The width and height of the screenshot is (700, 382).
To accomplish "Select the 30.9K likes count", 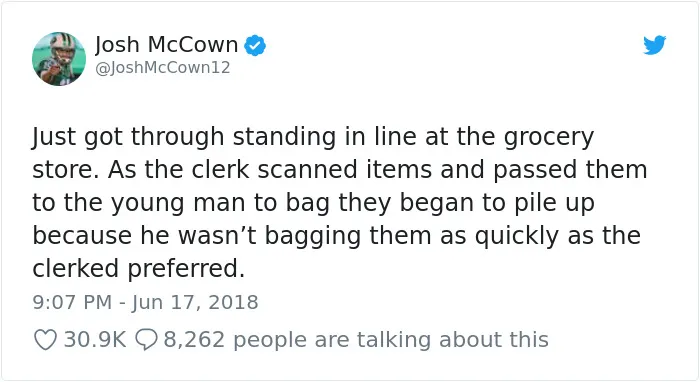I will (95, 340).
